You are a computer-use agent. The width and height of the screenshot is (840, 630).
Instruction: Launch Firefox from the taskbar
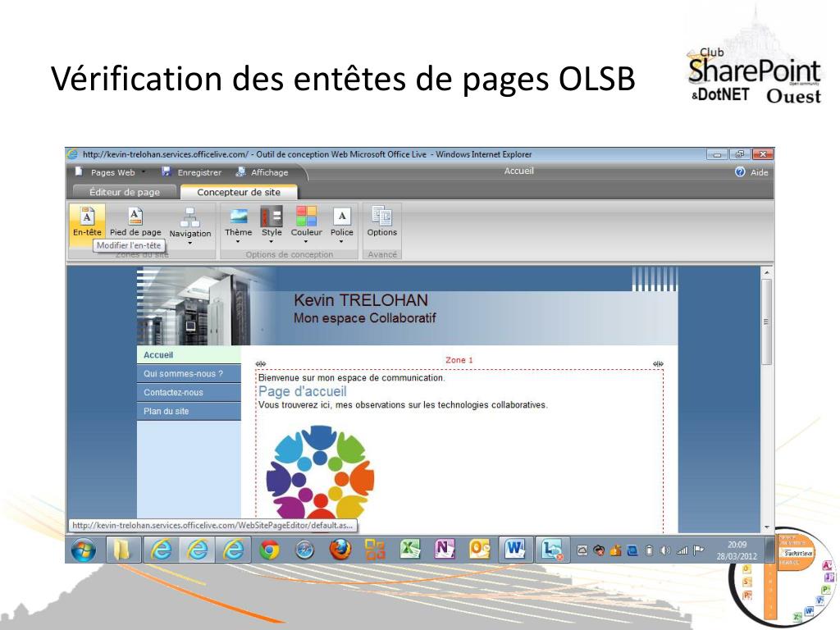pyautogui.click(x=340, y=550)
